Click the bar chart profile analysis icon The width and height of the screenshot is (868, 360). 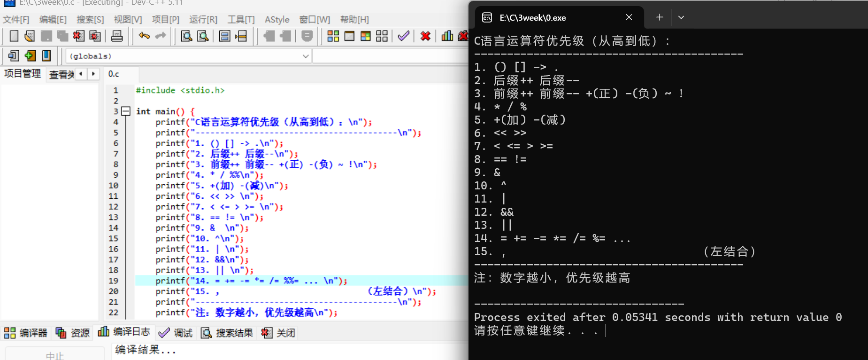pos(447,36)
